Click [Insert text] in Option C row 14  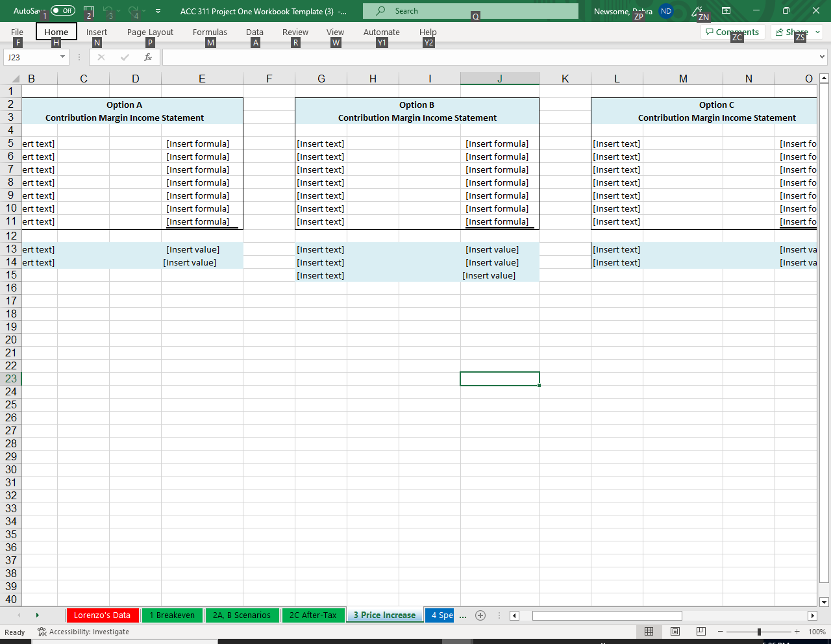(x=617, y=262)
